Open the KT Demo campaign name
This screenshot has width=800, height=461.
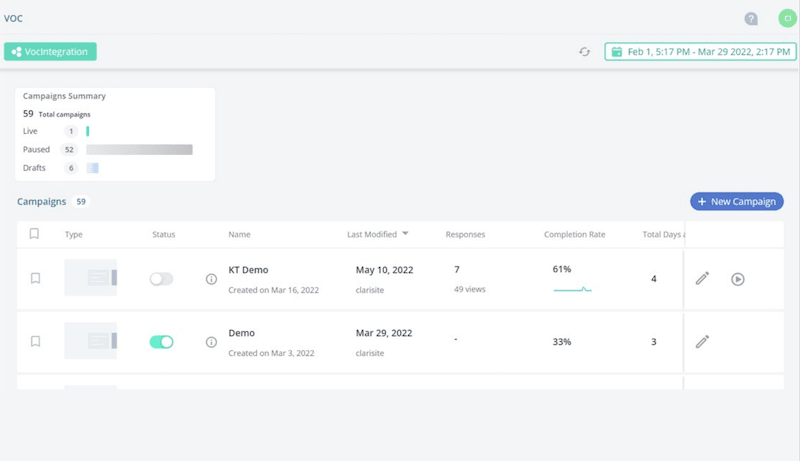coord(248,270)
